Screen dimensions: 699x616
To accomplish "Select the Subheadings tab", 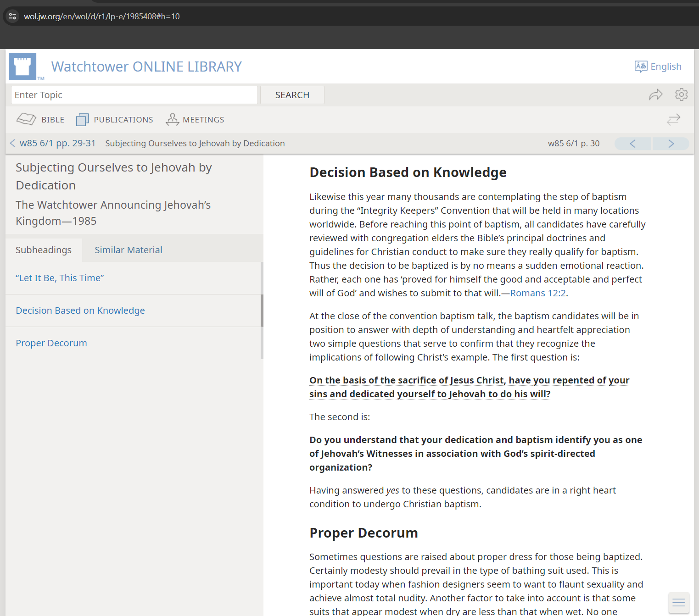I will tap(44, 250).
